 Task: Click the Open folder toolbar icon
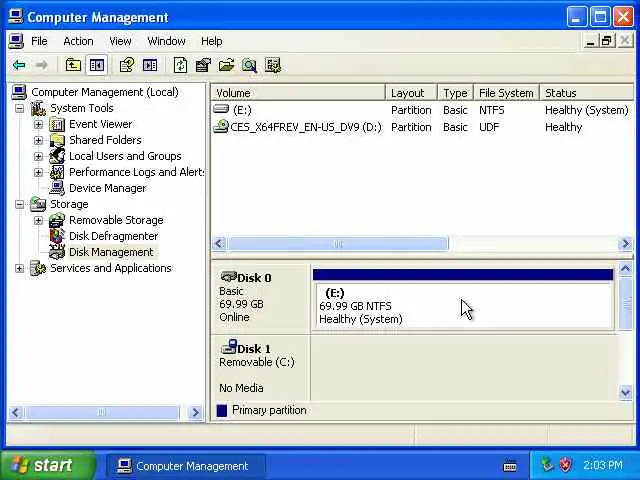pyautogui.click(x=226, y=65)
